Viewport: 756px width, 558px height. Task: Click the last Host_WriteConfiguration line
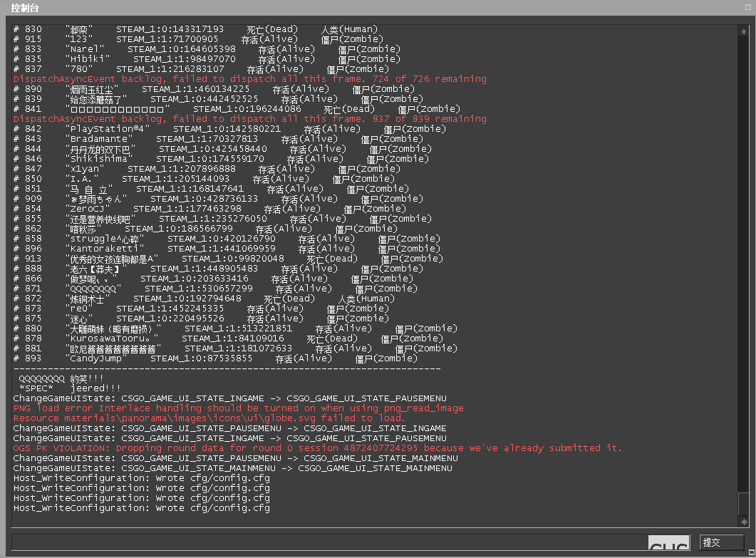141,508
